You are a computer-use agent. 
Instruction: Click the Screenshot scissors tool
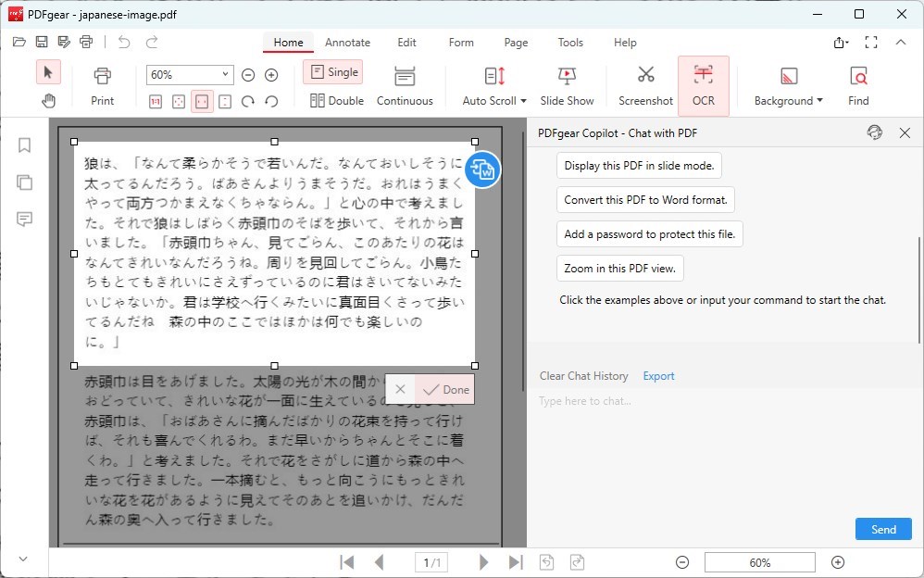click(x=646, y=86)
